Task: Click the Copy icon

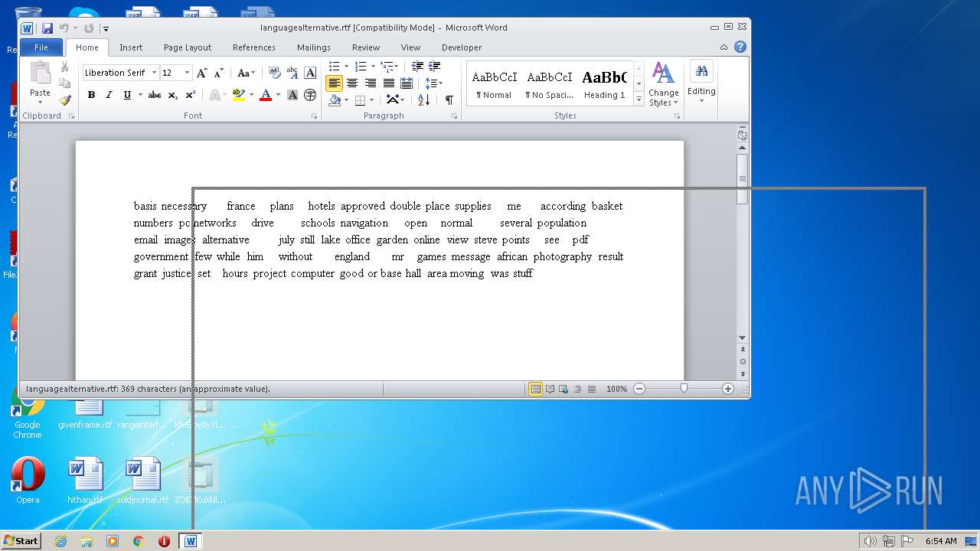Action: pyautogui.click(x=65, y=83)
